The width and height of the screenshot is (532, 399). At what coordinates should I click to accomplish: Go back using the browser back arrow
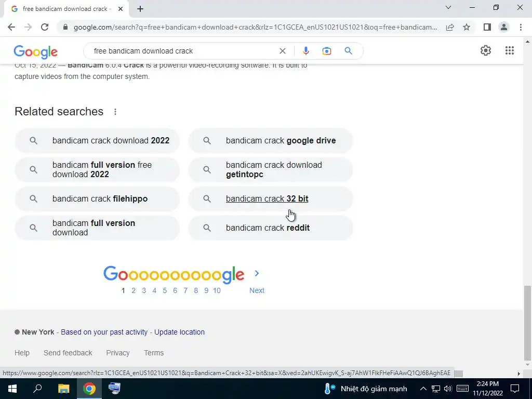point(11,27)
